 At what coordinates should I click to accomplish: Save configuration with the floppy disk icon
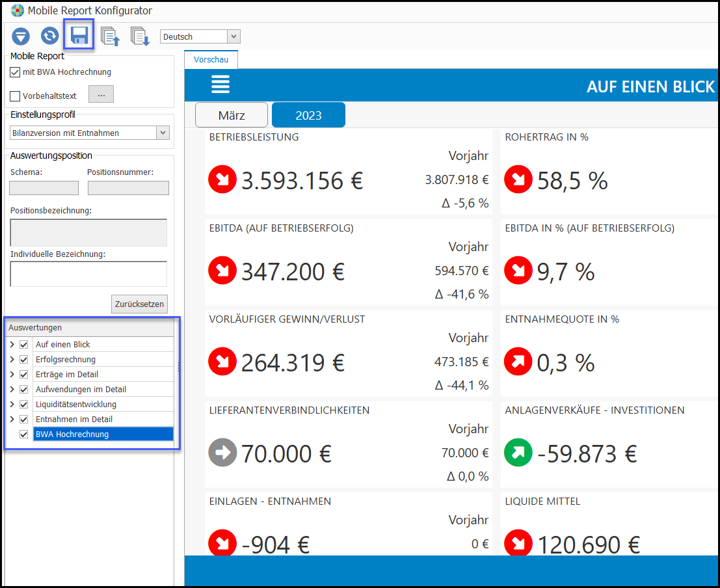(x=79, y=36)
